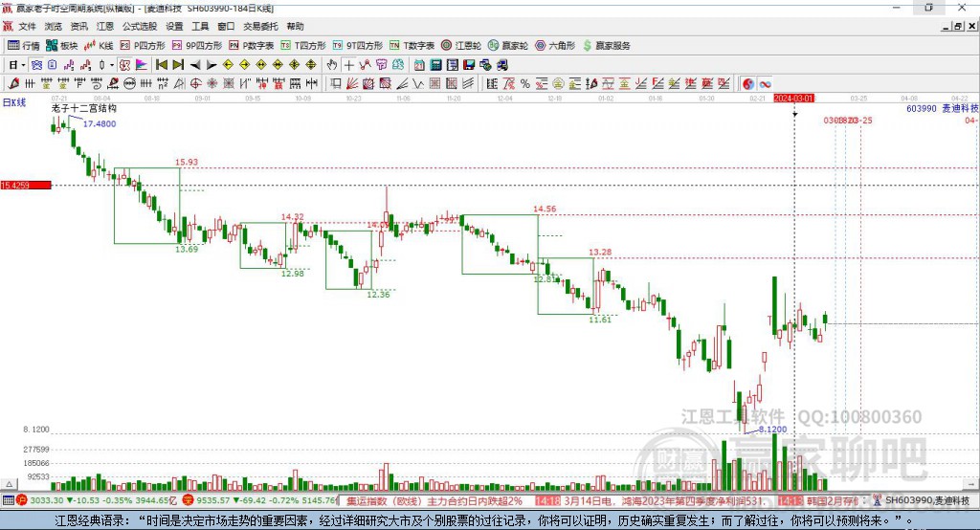The height and width of the screenshot is (530, 980).
Task: Select the rectangle box drawing tool
Action: coord(335,84)
